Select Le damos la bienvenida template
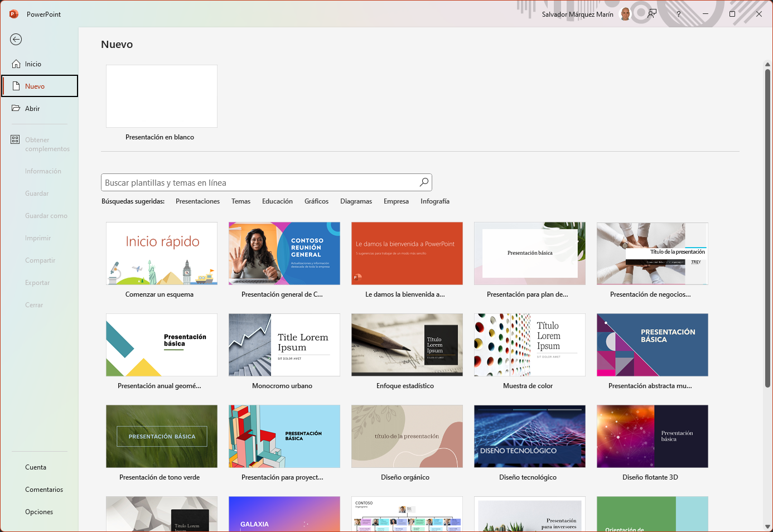Viewport: 773px width, 532px height. [x=407, y=253]
